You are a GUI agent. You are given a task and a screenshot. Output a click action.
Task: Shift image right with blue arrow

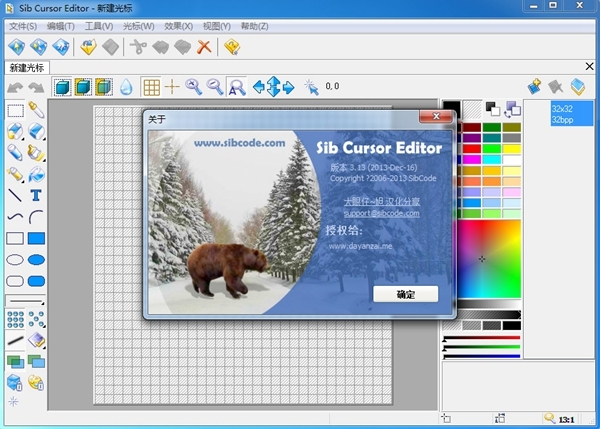tap(289, 87)
